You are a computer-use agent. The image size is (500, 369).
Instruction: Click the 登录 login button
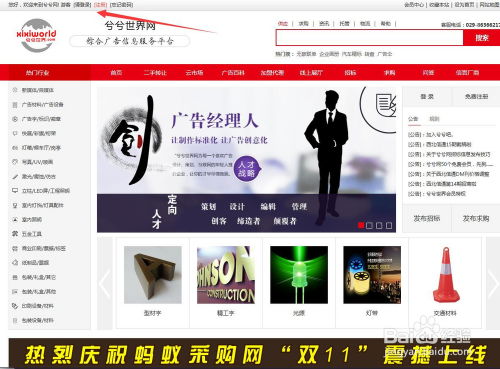427,97
